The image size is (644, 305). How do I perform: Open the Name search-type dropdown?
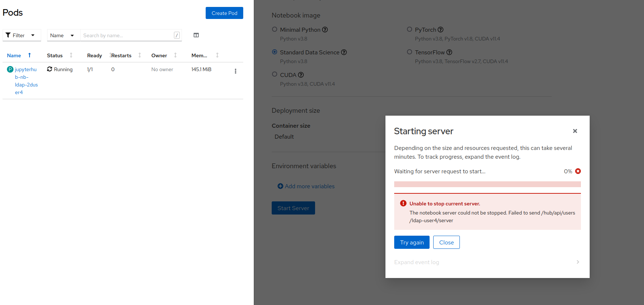62,35
